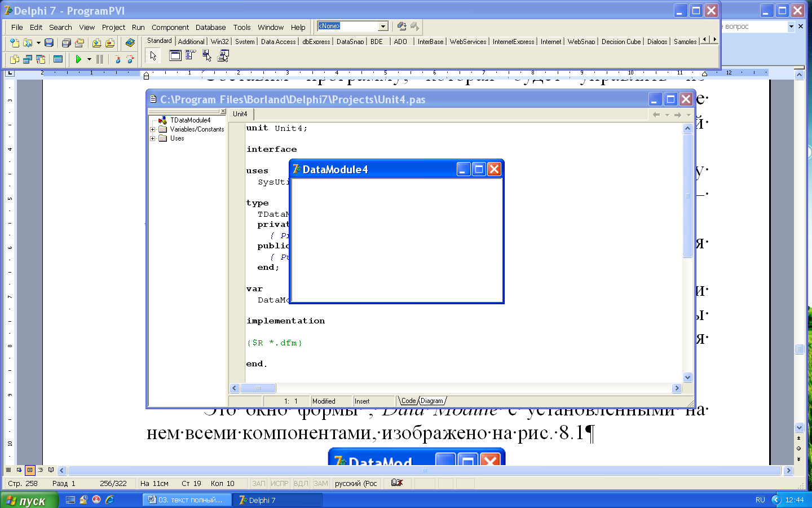Click Remove File from Project icon
812x508 pixels.
(x=110, y=43)
